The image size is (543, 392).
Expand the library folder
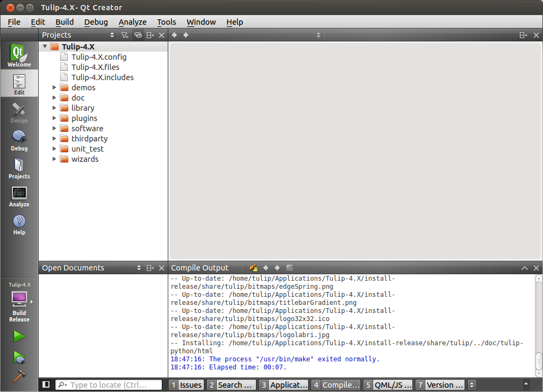[54, 108]
